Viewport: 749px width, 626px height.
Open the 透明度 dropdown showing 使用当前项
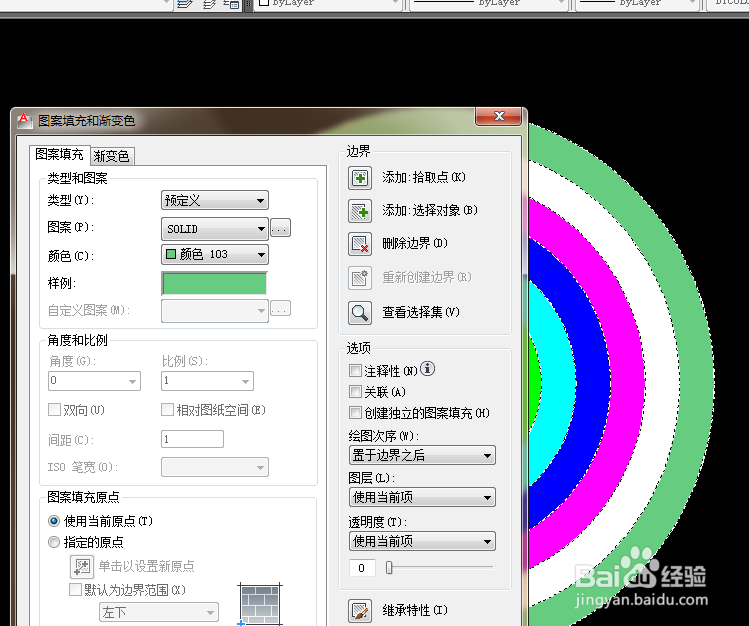422,541
